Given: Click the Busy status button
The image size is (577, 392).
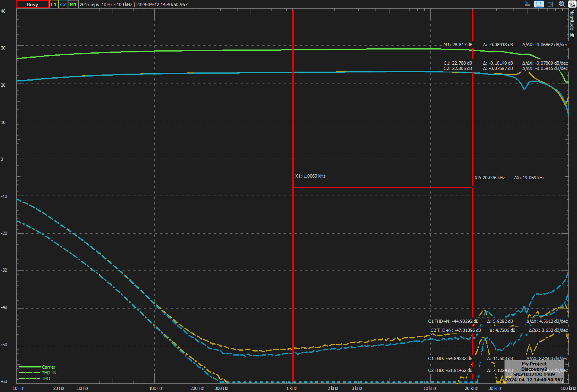Looking at the screenshot, I should [x=32, y=5].
